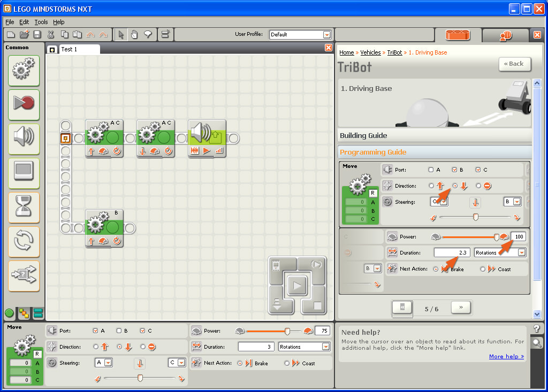This screenshot has width=548, height=392.
Task: Select the Loop block in palette
Action: click(x=24, y=241)
